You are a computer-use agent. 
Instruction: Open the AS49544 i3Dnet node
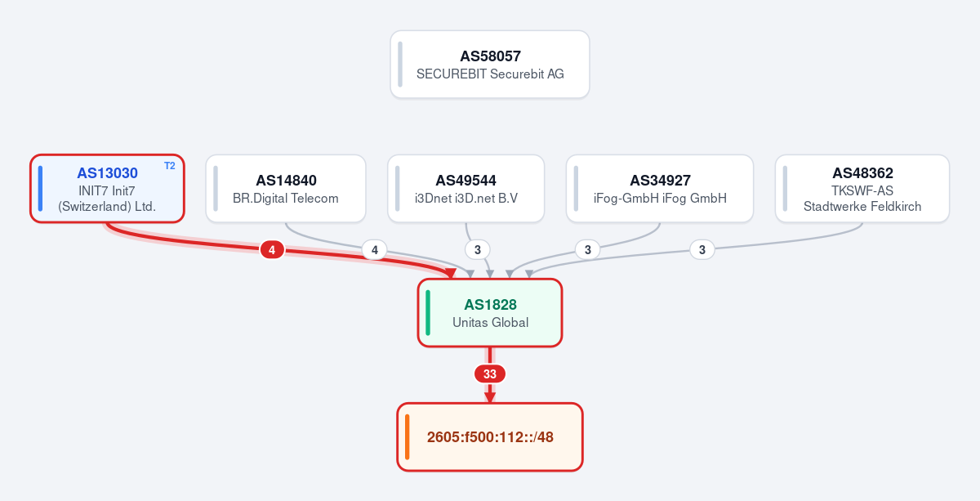466,188
